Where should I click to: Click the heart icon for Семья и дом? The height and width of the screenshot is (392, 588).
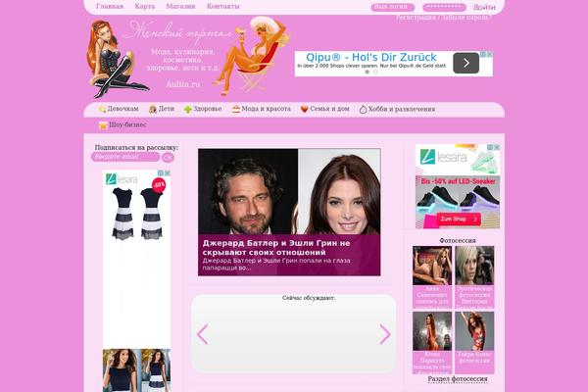305,109
